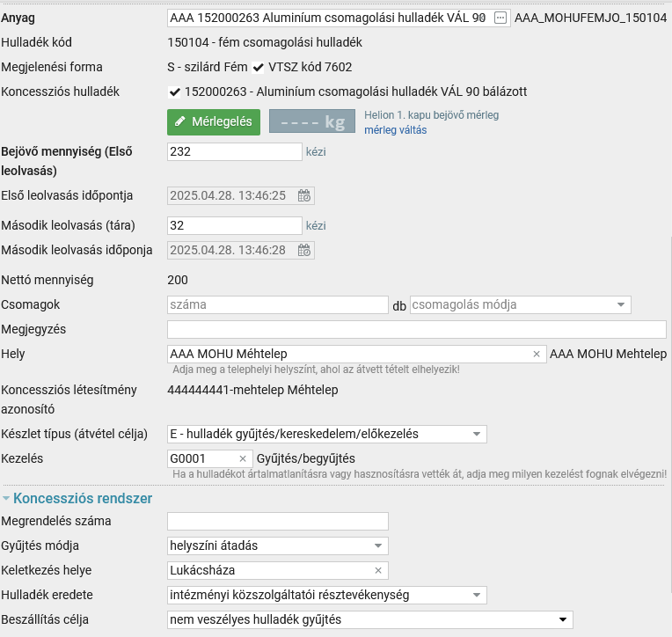Open the Beszállítás célja dropdown

370,620
